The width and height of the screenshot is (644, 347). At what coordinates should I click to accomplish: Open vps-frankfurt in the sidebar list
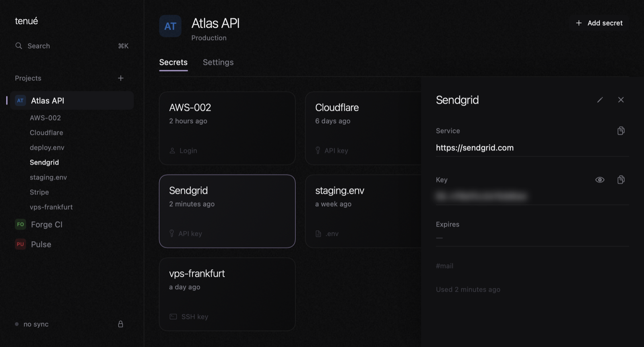click(x=51, y=207)
